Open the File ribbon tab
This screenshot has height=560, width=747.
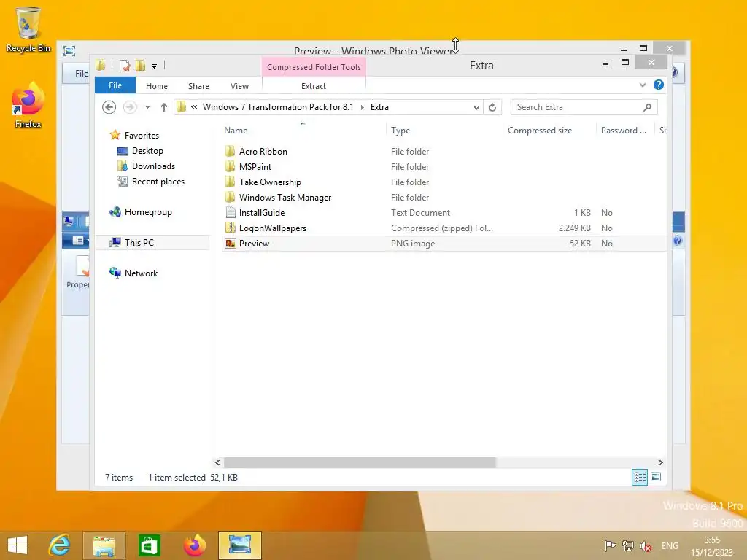(x=115, y=85)
